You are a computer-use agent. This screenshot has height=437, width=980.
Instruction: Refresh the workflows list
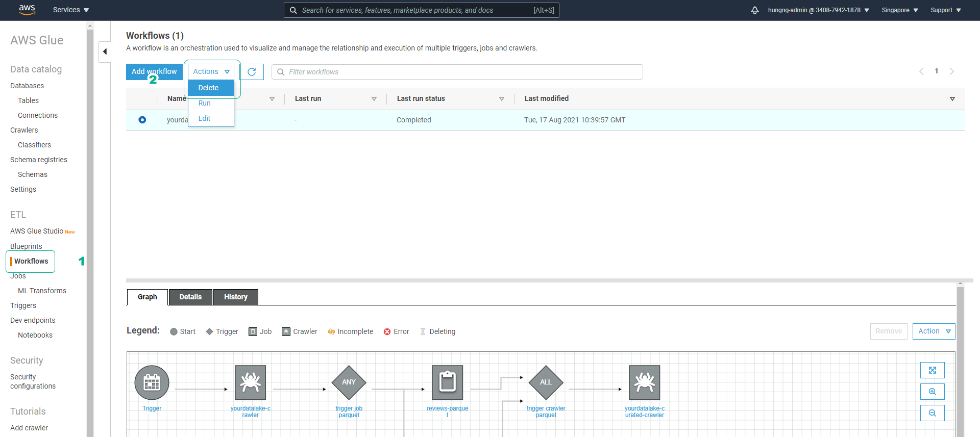(x=252, y=72)
